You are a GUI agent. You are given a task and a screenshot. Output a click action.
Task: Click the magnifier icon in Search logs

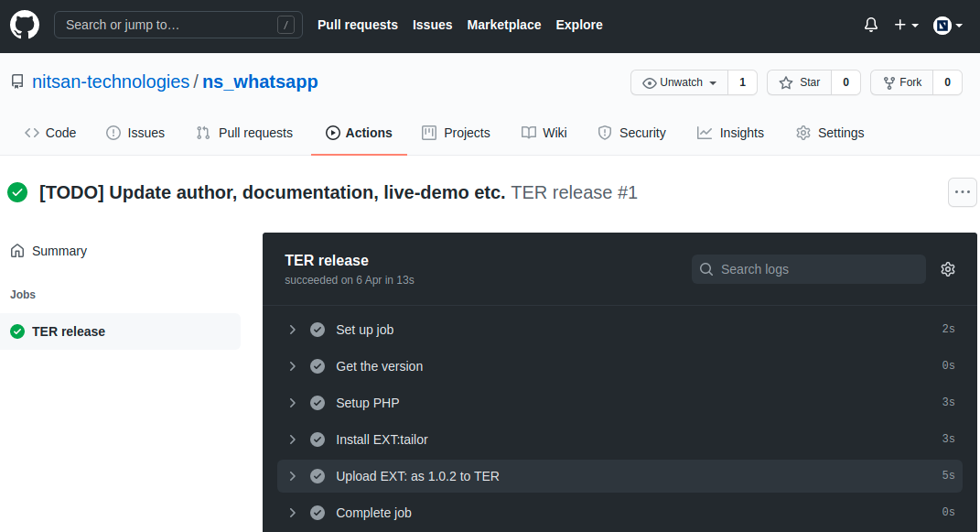(x=705, y=268)
